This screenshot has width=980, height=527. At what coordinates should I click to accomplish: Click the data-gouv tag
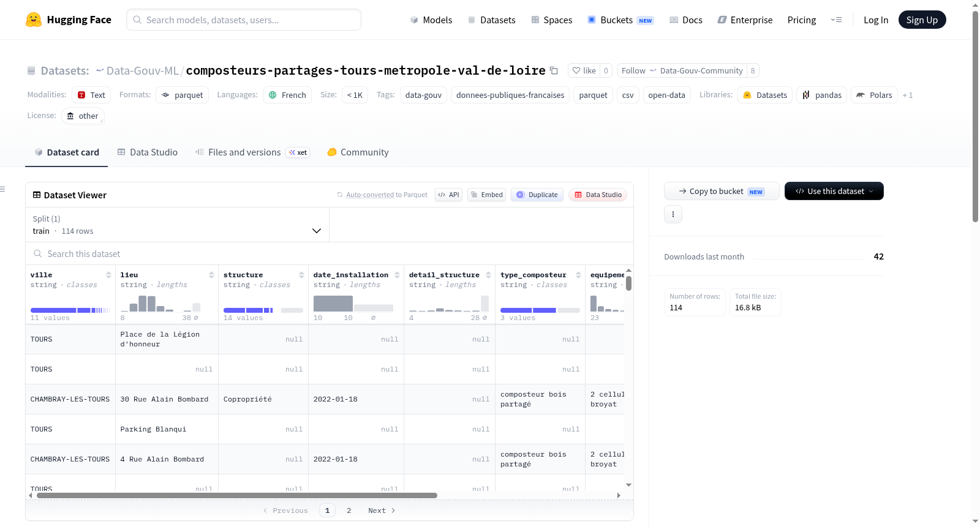[x=423, y=95]
